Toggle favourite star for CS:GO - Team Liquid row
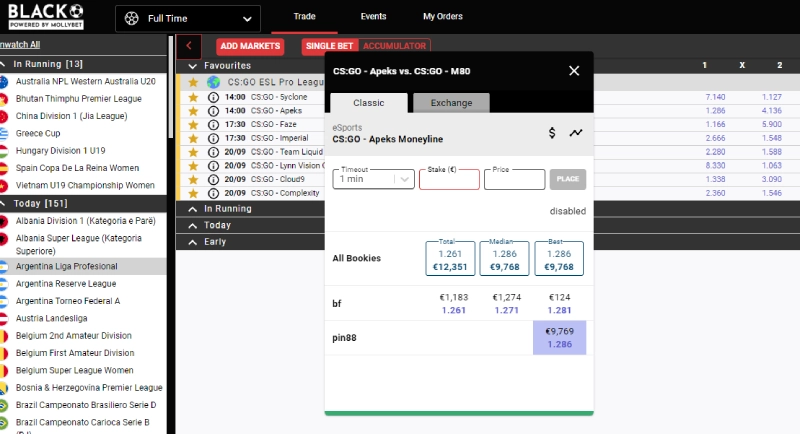 (193, 152)
